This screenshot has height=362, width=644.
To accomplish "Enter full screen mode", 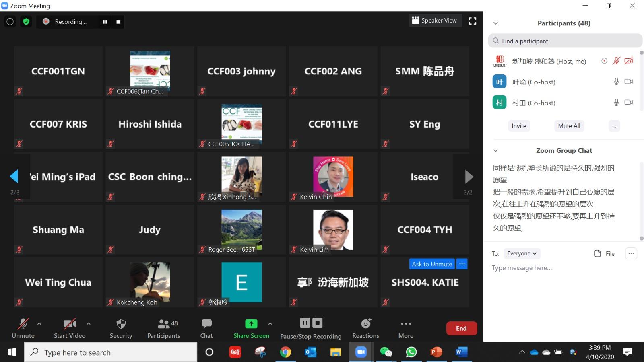I will coord(473,21).
